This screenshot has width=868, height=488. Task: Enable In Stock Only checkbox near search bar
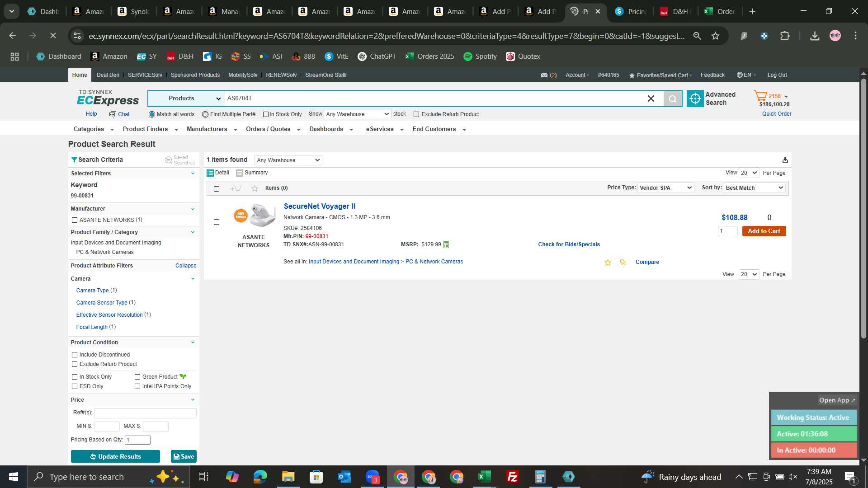pos(266,114)
